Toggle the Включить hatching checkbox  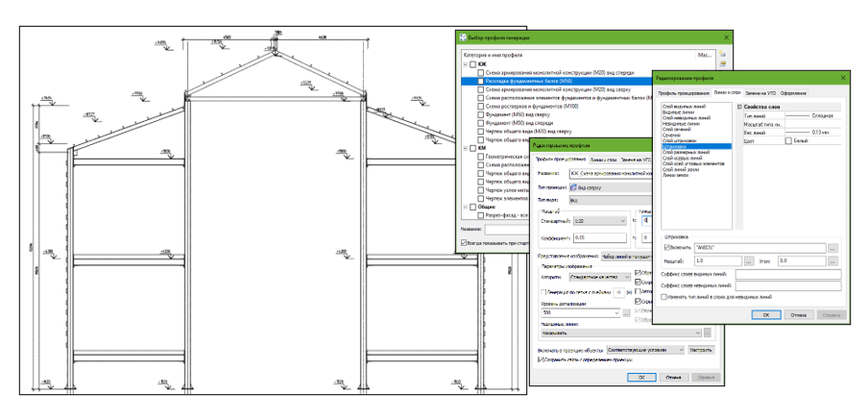(x=666, y=248)
